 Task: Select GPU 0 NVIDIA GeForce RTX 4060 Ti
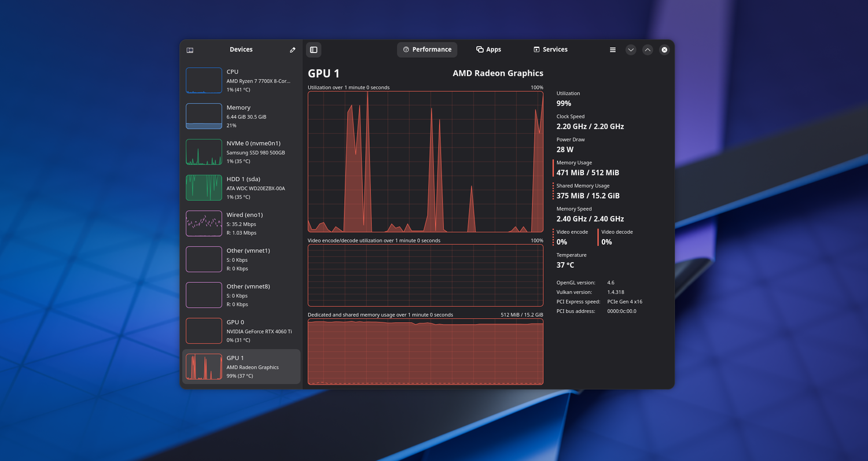(241, 331)
